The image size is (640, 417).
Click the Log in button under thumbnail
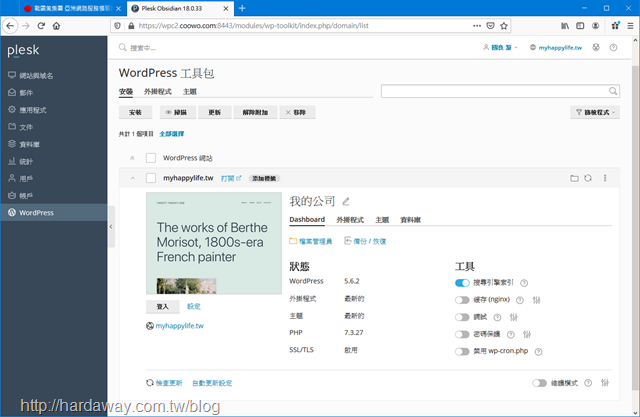(x=162, y=306)
